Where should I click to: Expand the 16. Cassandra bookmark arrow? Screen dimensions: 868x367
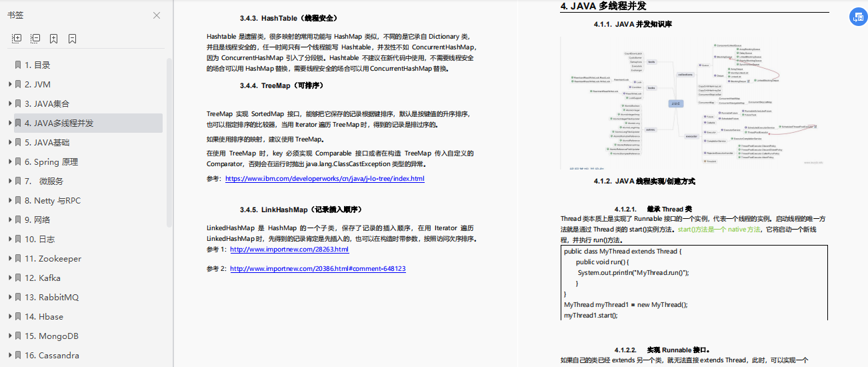point(10,355)
